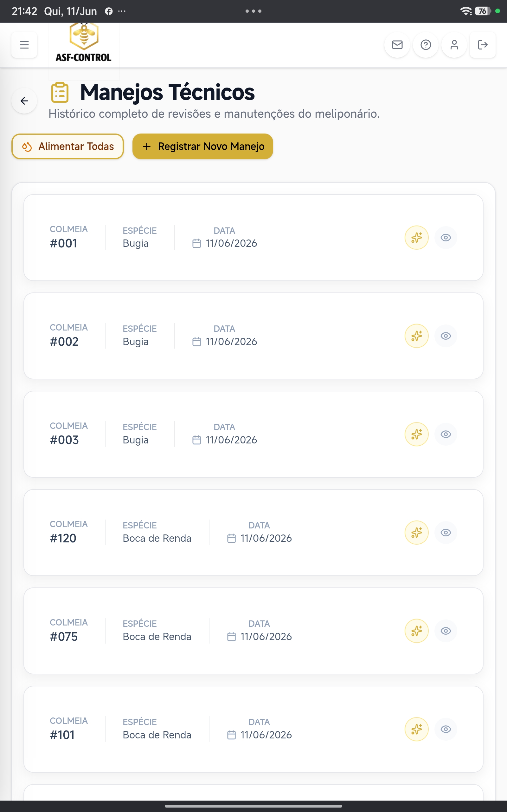Image resolution: width=507 pixels, height=812 pixels.
Task: View details eye icon for colmeia #002
Action: pyautogui.click(x=446, y=336)
